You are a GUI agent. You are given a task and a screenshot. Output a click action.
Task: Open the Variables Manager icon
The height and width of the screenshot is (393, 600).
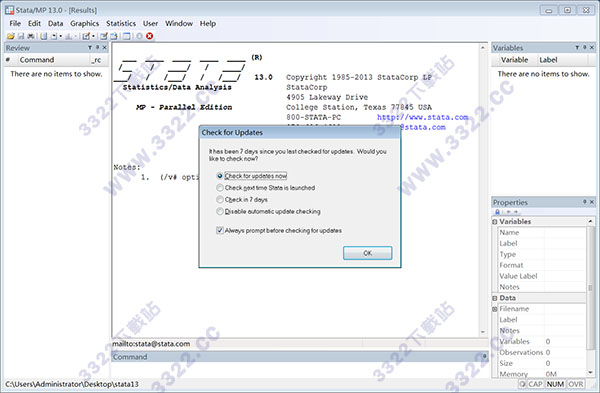(x=126, y=36)
